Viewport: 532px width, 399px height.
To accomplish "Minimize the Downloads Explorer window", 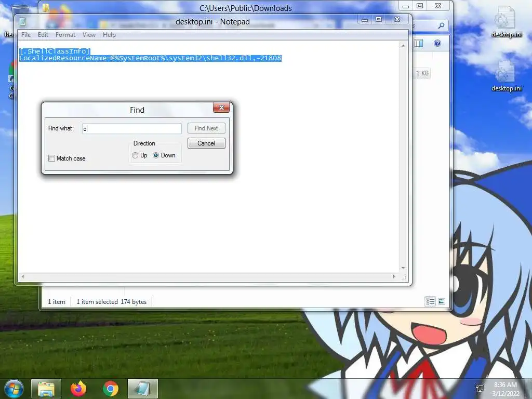I will click(405, 6).
